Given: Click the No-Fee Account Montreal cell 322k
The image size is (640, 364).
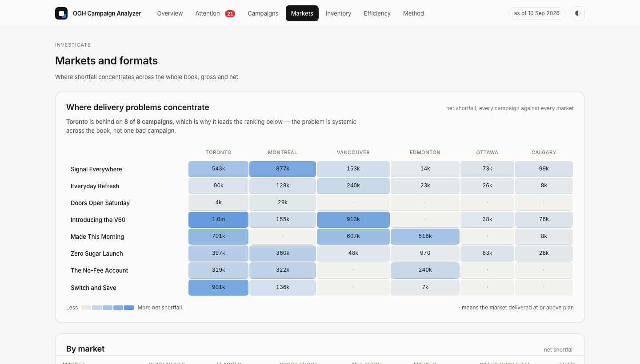Looking at the screenshot, I should coord(283,270).
